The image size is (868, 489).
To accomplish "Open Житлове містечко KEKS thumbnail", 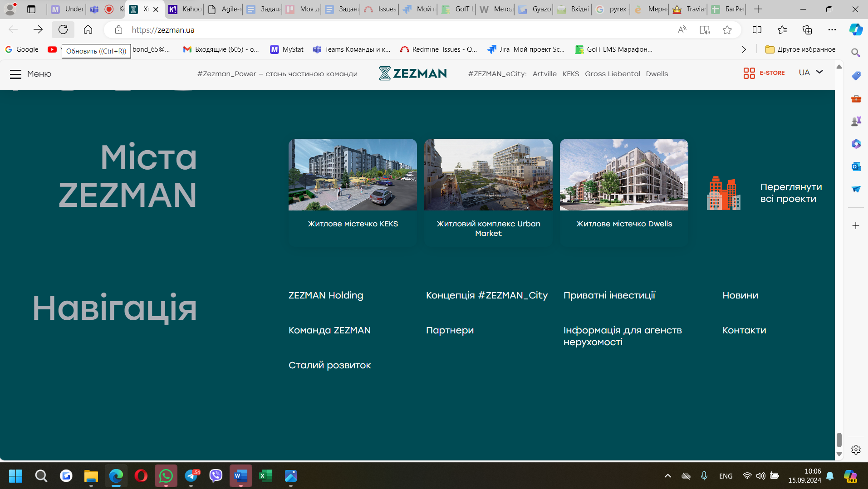I will click(353, 175).
